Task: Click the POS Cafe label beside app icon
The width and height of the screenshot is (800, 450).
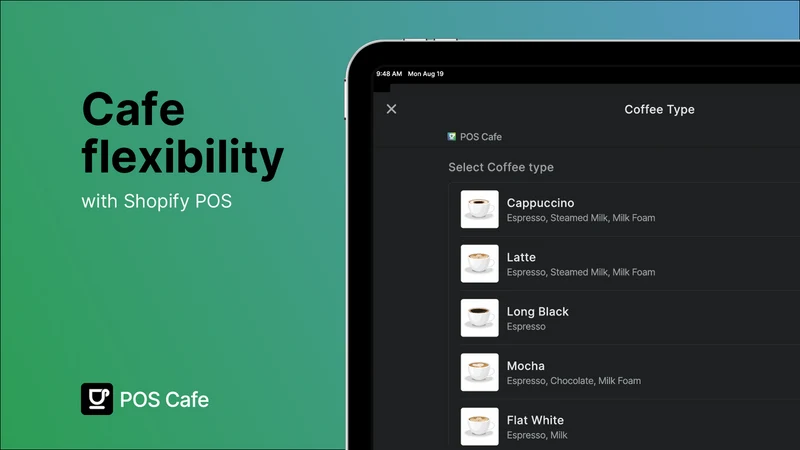Action: point(481,137)
